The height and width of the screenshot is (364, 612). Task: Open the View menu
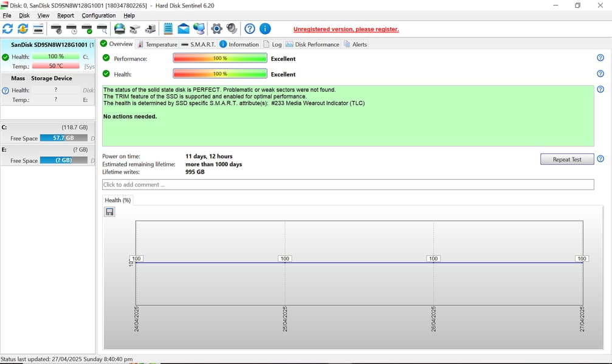43,16
